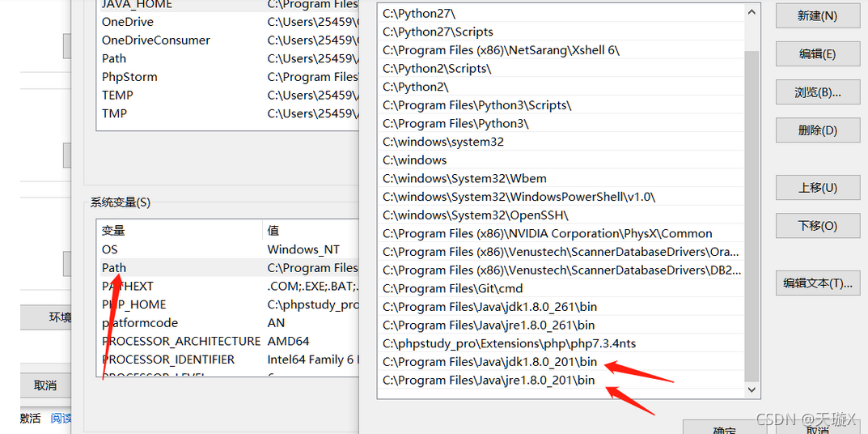Select the C:\Program Files\Git\cmd entry
This screenshot has width=868, height=434.
(x=453, y=288)
